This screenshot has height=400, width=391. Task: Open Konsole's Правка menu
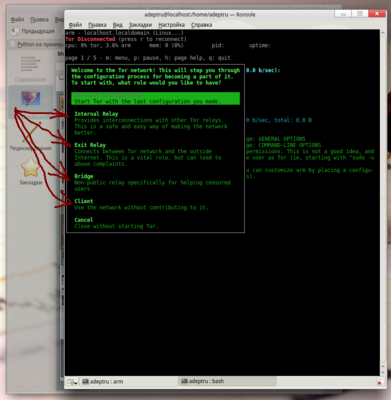pyautogui.click(x=97, y=25)
